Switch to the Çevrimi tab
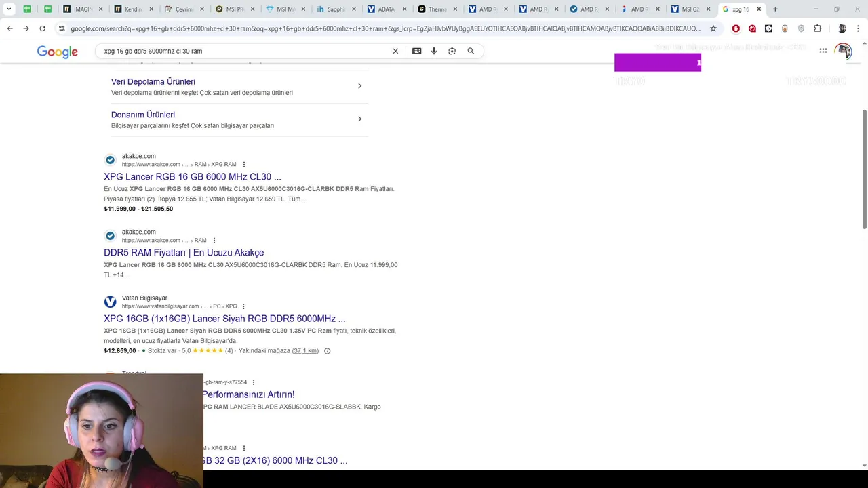 [x=183, y=9]
